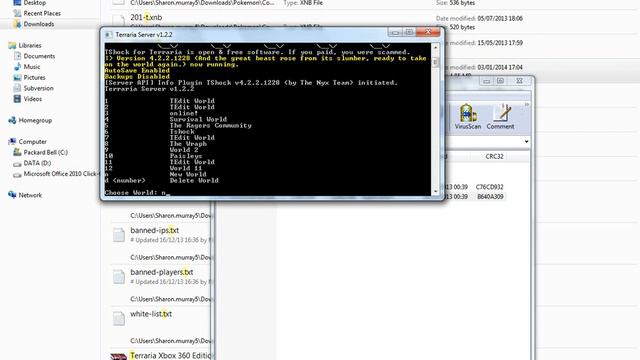Open DATA (D:) drive
The image size is (640, 360).
click(x=37, y=163)
